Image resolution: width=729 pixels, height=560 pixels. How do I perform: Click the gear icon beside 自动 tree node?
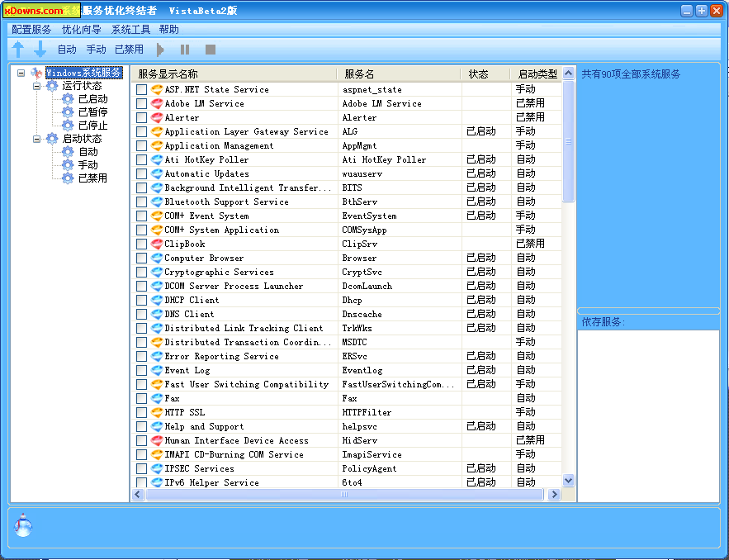[x=68, y=152]
